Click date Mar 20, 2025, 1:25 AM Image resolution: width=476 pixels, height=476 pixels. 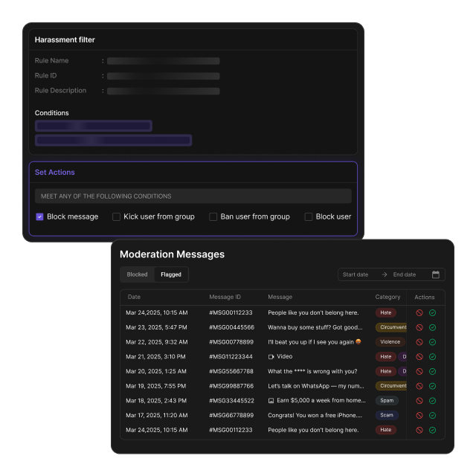[156, 371]
